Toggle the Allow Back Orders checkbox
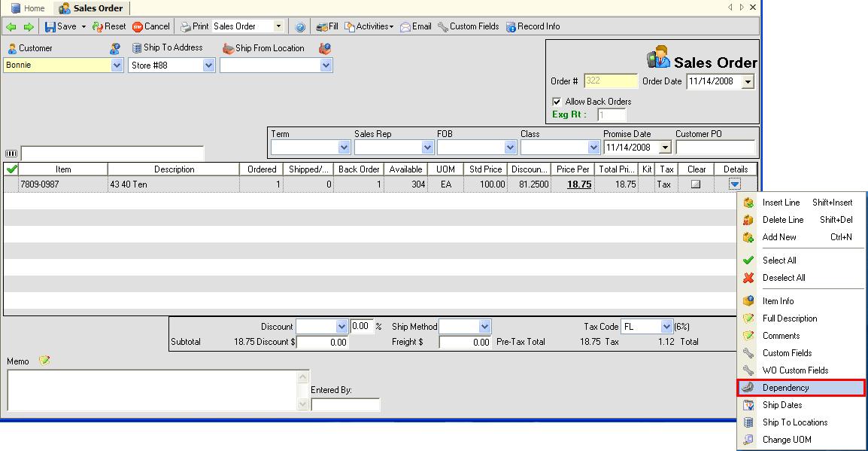The width and height of the screenshot is (868, 451). (x=557, y=102)
